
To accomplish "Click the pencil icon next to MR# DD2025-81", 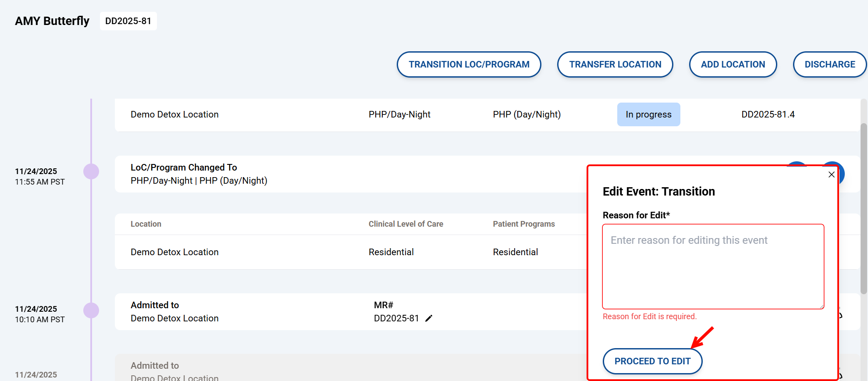I will [429, 318].
